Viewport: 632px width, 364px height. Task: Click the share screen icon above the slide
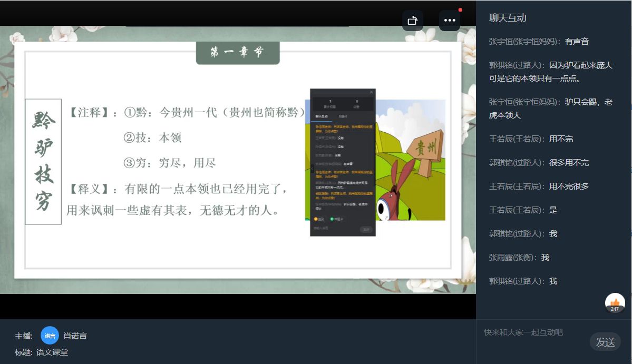(x=412, y=21)
